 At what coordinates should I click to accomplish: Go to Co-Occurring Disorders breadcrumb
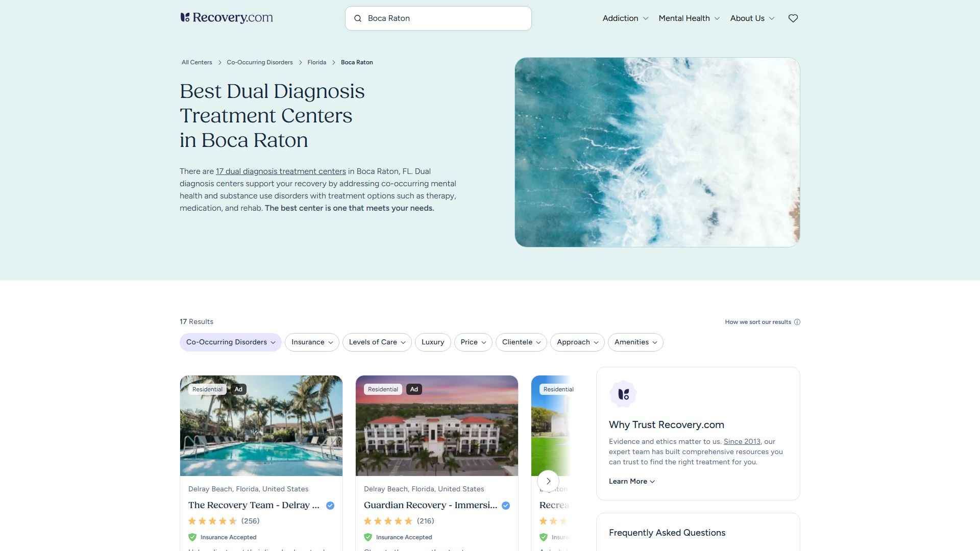[x=260, y=62]
